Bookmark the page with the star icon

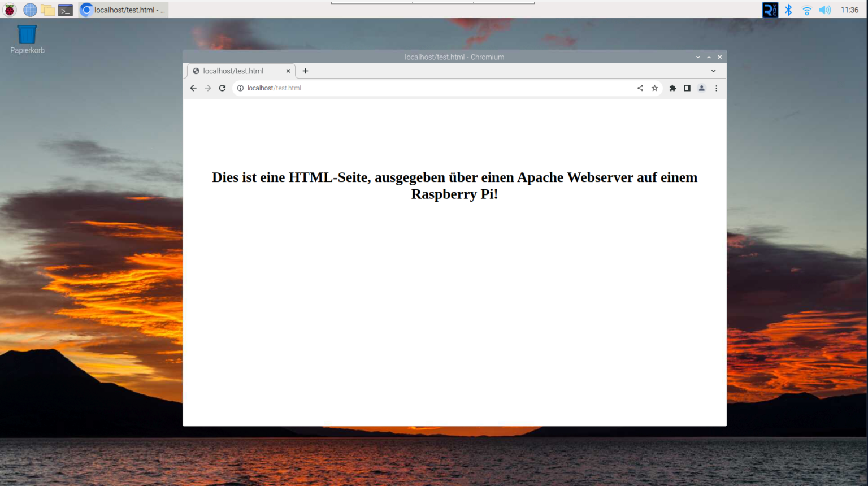(654, 88)
